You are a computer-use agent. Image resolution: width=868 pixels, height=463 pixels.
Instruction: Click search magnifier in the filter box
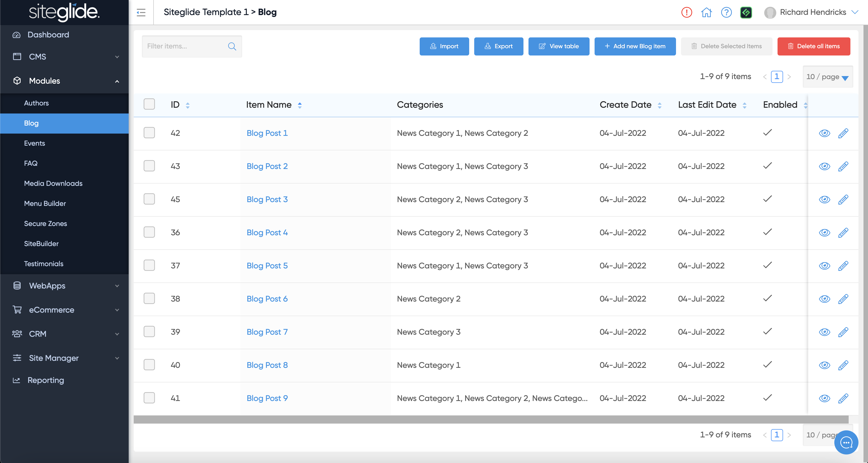coord(232,46)
